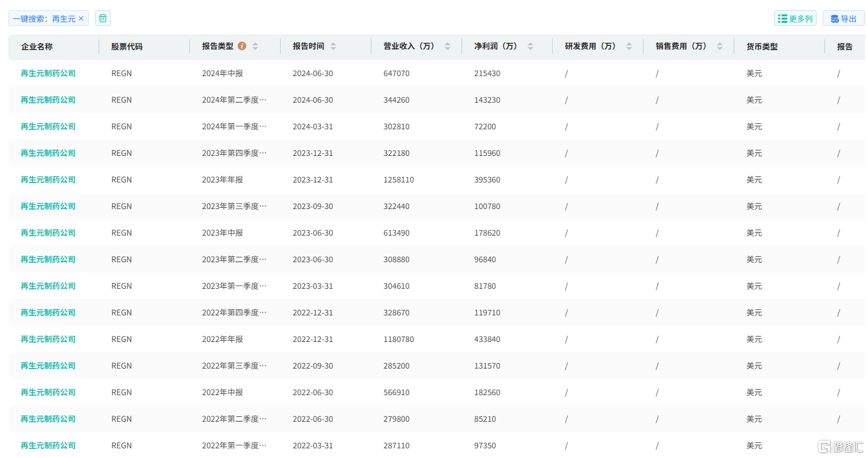Click revenue value 285200
The width and height of the screenshot is (868, 458).
coord(396,366)
